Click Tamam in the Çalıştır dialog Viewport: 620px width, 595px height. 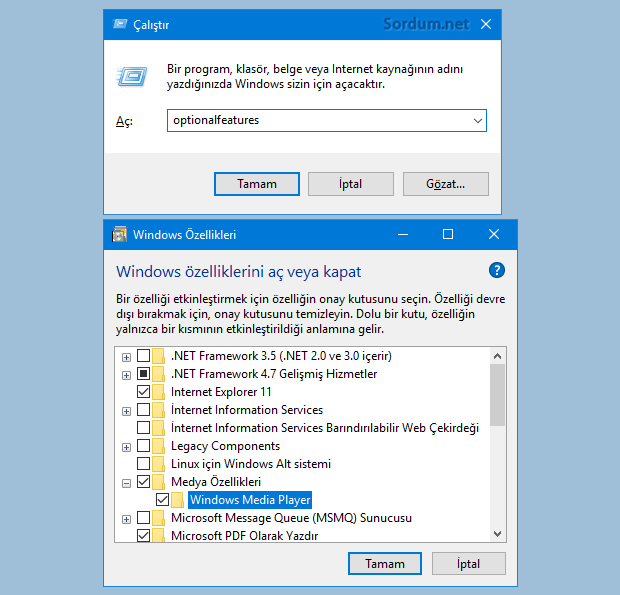pyautogui.click(x=257, y=184)
